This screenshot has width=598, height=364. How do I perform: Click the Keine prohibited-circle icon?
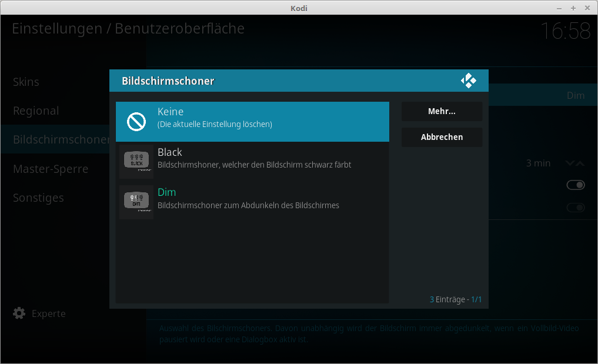136,122
